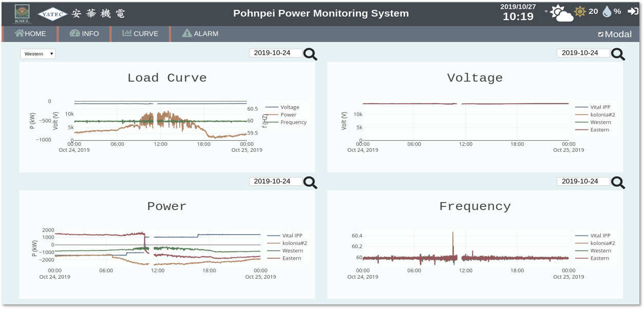
Task: Open the date field above Frequency chart
Action: (583, 181)
